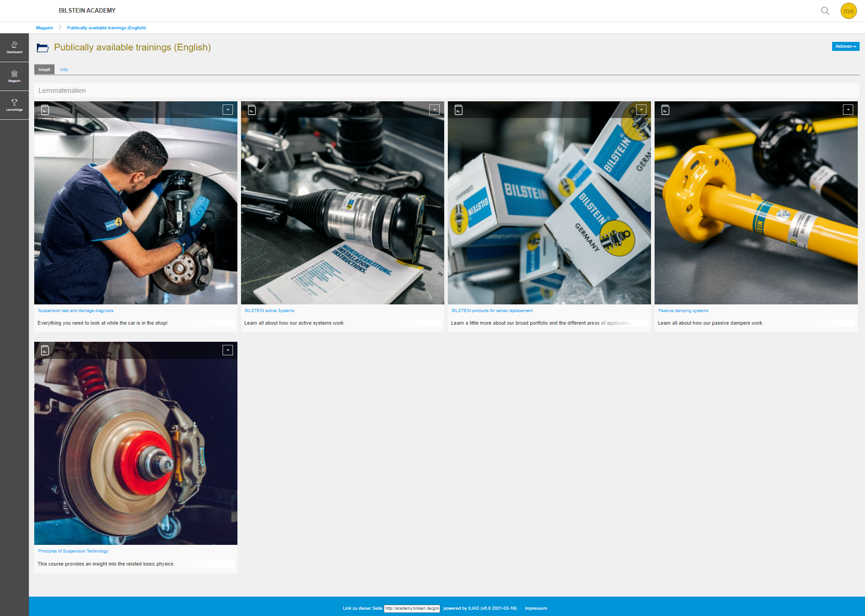The image size is (865, 616).
Task: Click the 'Lernmaterialien' section heading
Action: [x=62, y=91]
